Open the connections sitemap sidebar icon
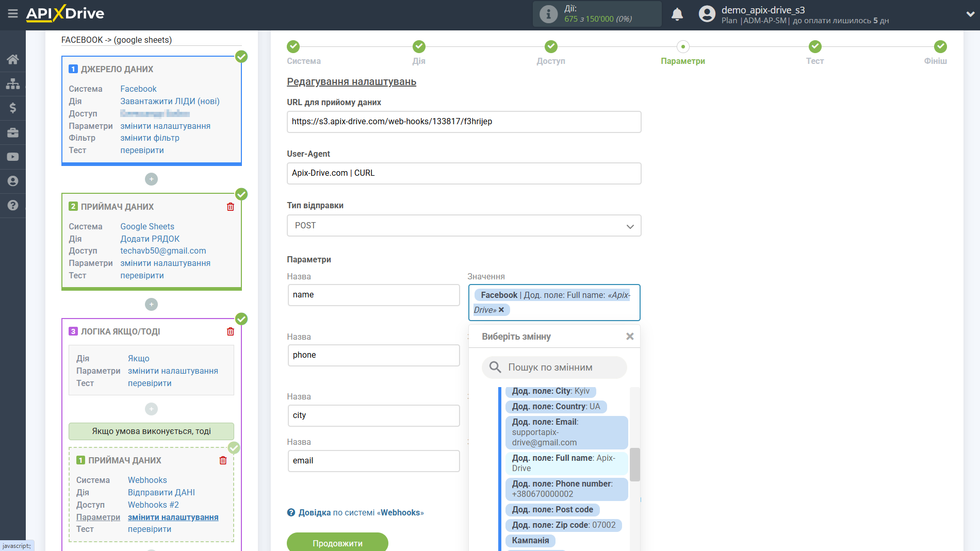The width and height of the screenshot is (980, 551). coord(13,84)
